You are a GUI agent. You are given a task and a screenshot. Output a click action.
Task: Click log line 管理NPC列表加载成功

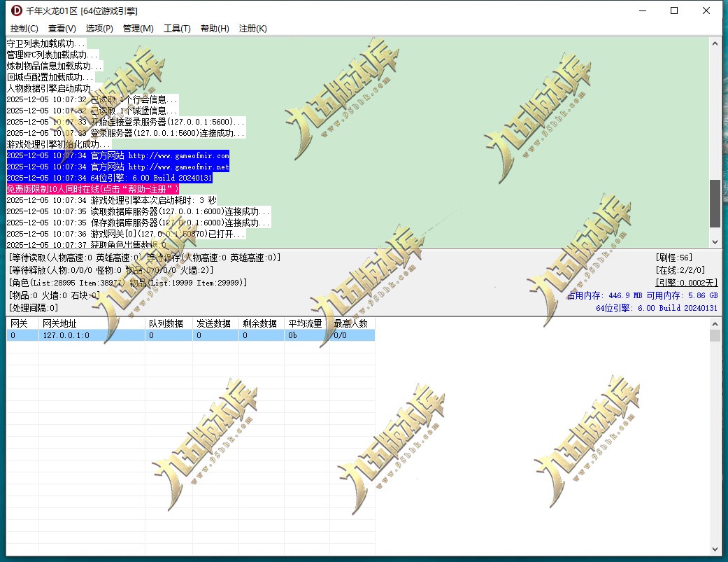(x=52, y=55)
